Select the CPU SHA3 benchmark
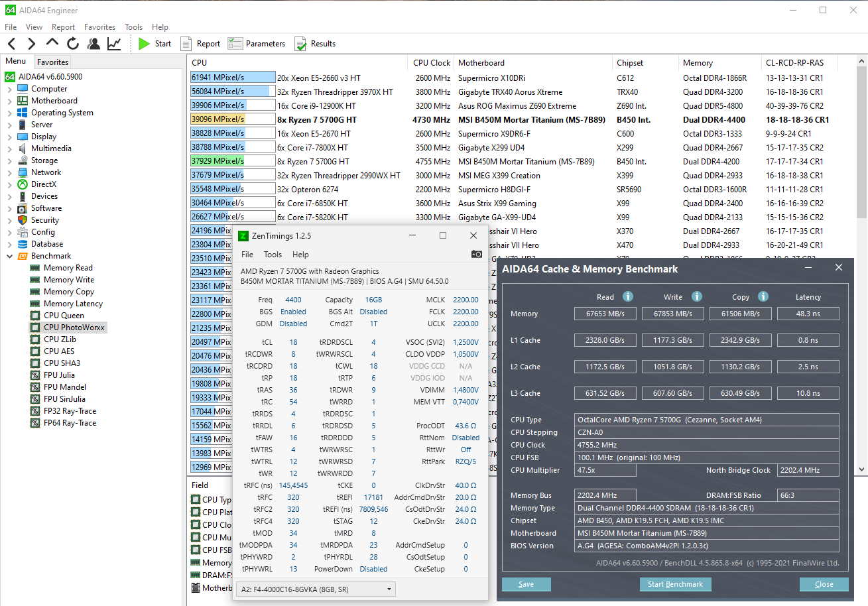Viewport: 868px width, 606px height. pos(62,363)
